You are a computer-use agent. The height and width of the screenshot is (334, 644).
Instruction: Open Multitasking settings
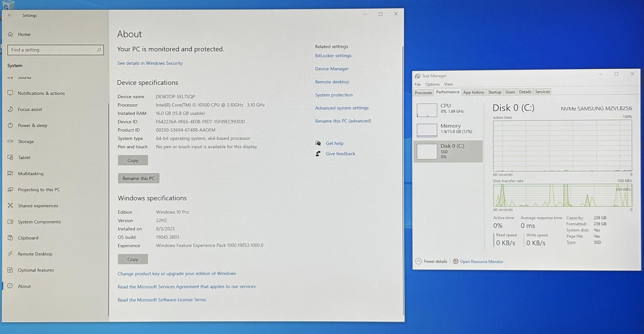(x=30, y=174)
